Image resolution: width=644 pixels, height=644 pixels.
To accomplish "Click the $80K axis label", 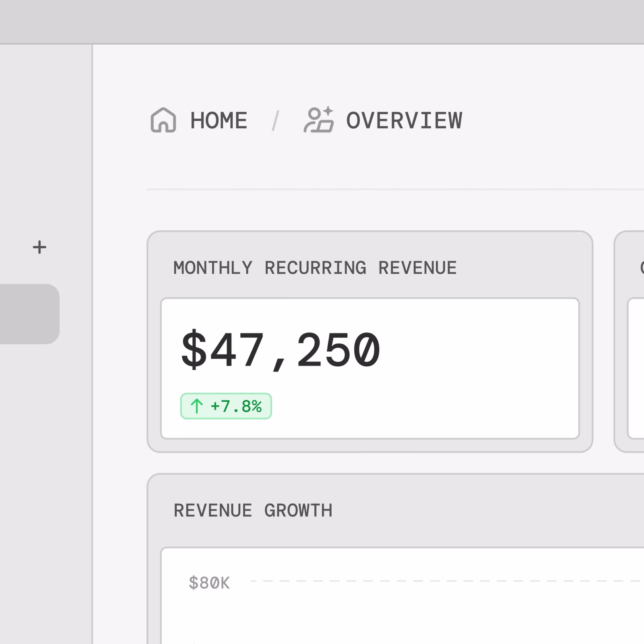I will (x=209, y=582).
